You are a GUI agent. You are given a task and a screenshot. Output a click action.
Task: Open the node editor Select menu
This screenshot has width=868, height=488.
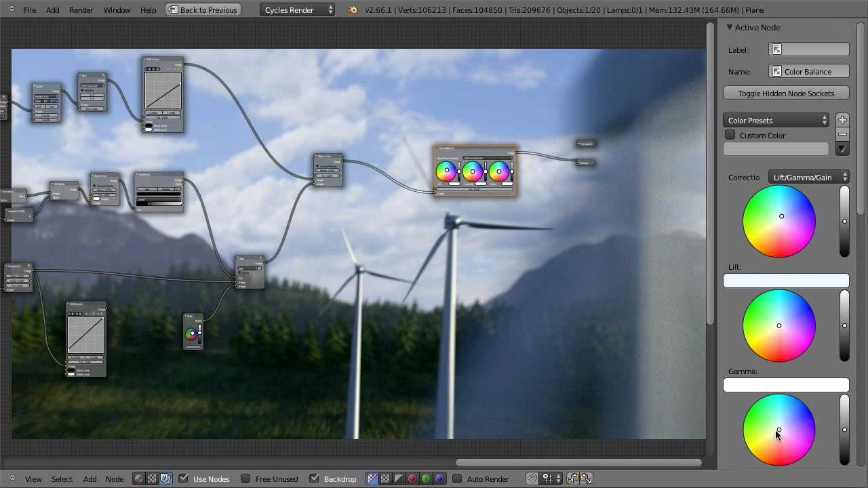point(62,479)
